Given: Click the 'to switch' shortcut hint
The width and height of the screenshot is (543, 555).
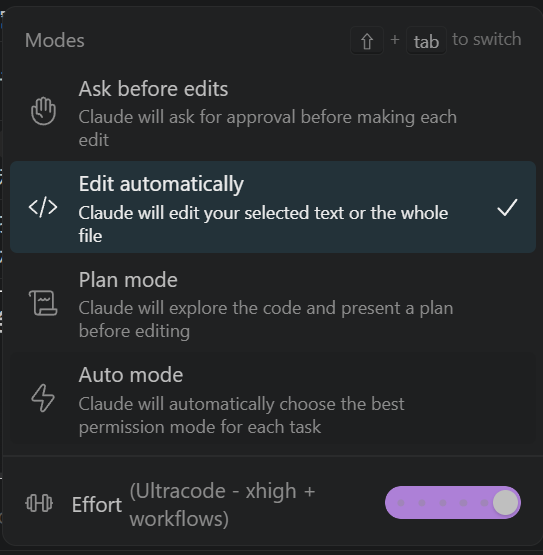Looking at the screenshot, I should pyautogui.click(x=486, y=39).
